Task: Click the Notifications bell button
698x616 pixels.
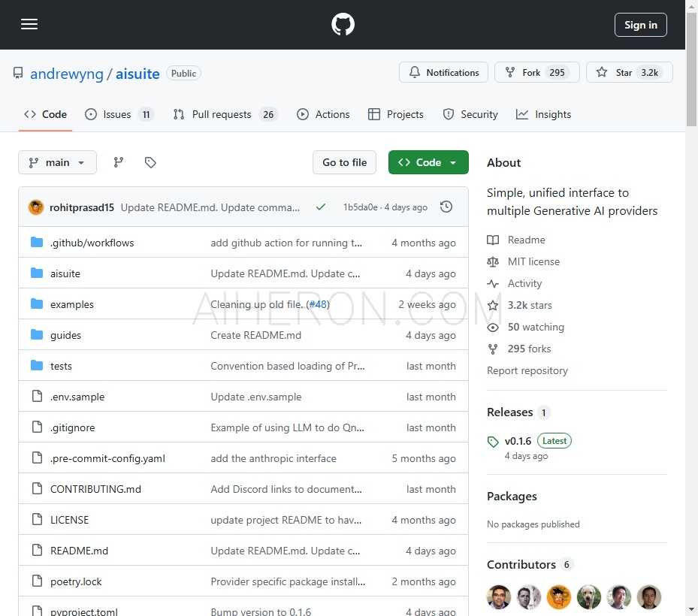Action: tap(443, 72)
